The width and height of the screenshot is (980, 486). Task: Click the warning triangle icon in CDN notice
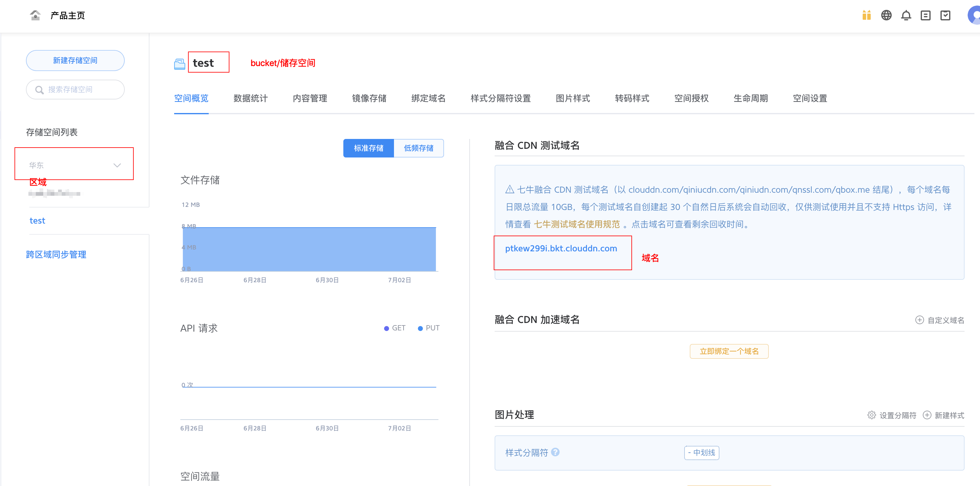pos(510,190)
